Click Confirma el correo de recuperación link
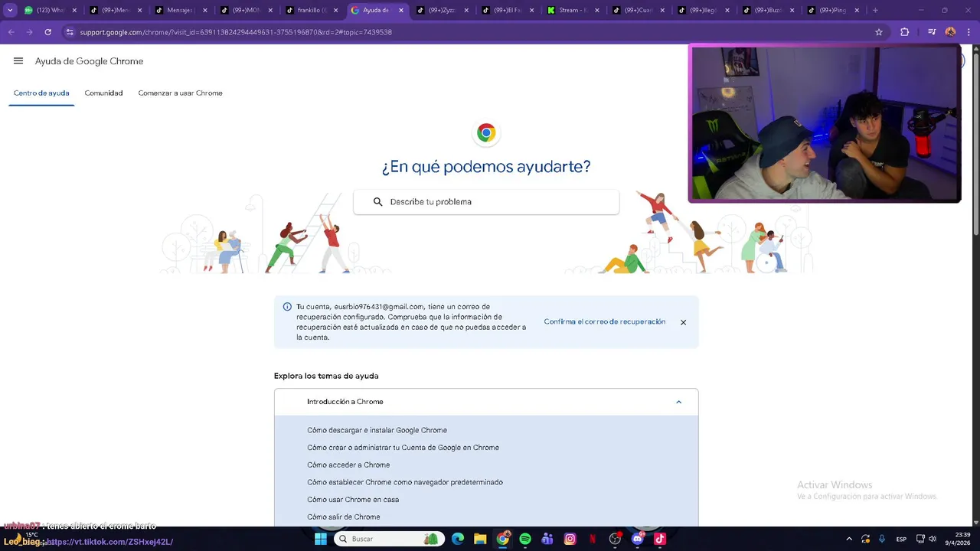Screen dimensions: 980x551 coord(605,322)
